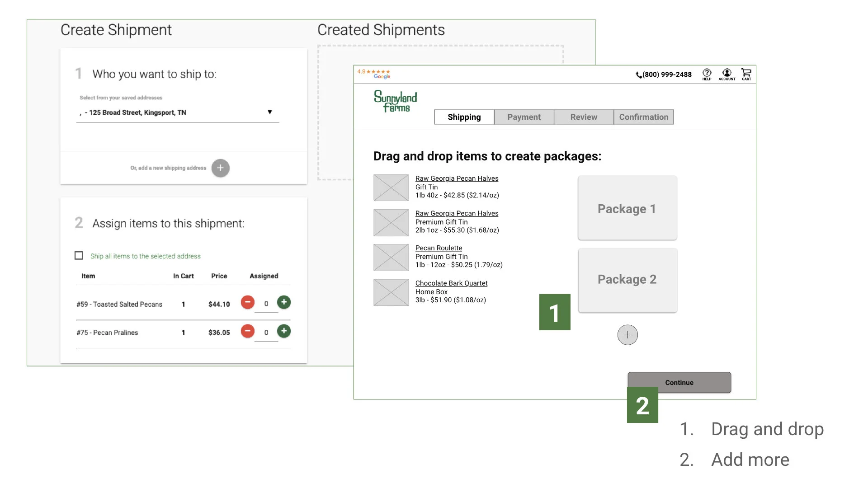Image resolution: width=868 pixels, height=488 pixels.
Task: Check Ship all items to selected address
Action: click(79, 256)
